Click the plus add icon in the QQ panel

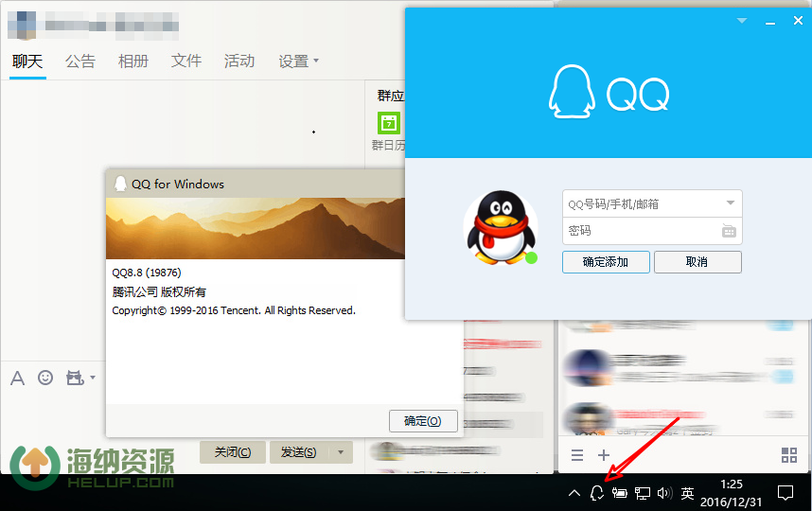pyautogui.click(x=603, y=455)
